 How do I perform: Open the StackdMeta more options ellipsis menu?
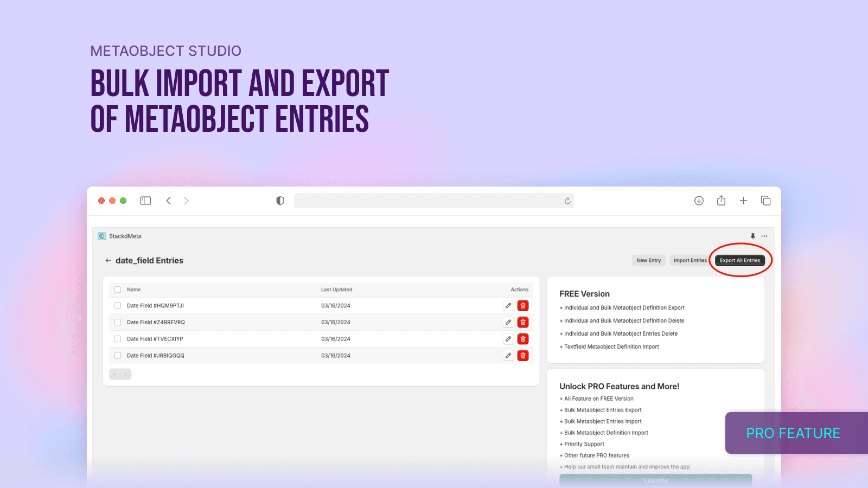pos(764,236)
